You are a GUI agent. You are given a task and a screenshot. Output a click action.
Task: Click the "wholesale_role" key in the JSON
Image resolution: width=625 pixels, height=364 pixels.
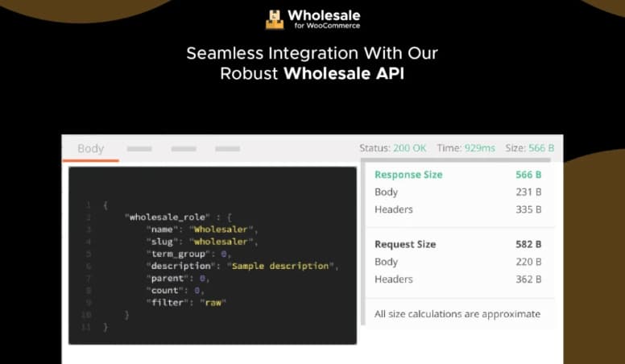168,217
